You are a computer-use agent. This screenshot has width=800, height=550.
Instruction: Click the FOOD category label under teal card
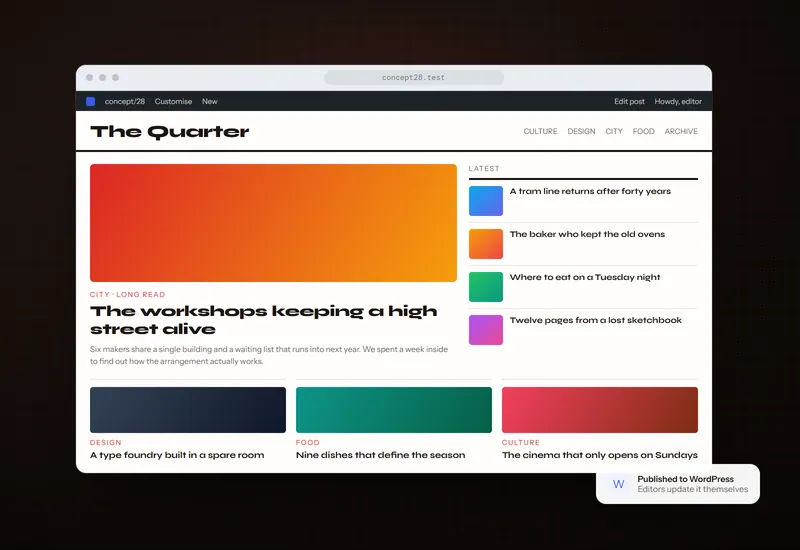pos(308,442)
